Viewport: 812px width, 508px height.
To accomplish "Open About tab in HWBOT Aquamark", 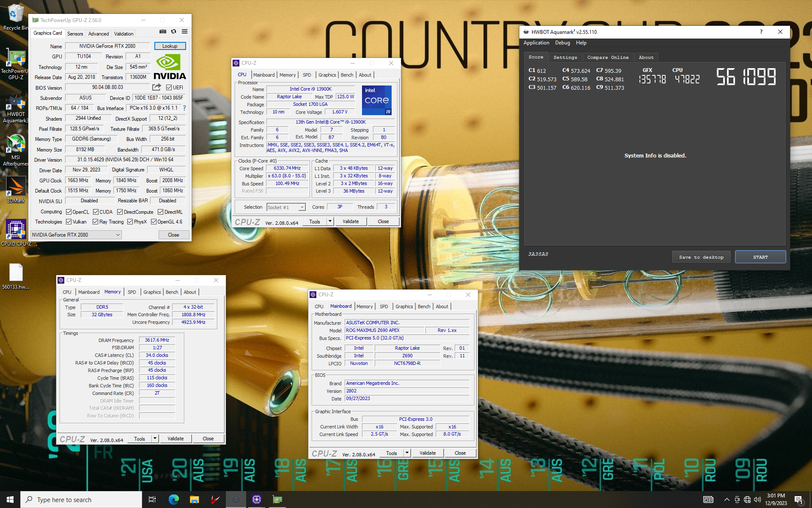I will pyautogui.click(x=646, y=57).
